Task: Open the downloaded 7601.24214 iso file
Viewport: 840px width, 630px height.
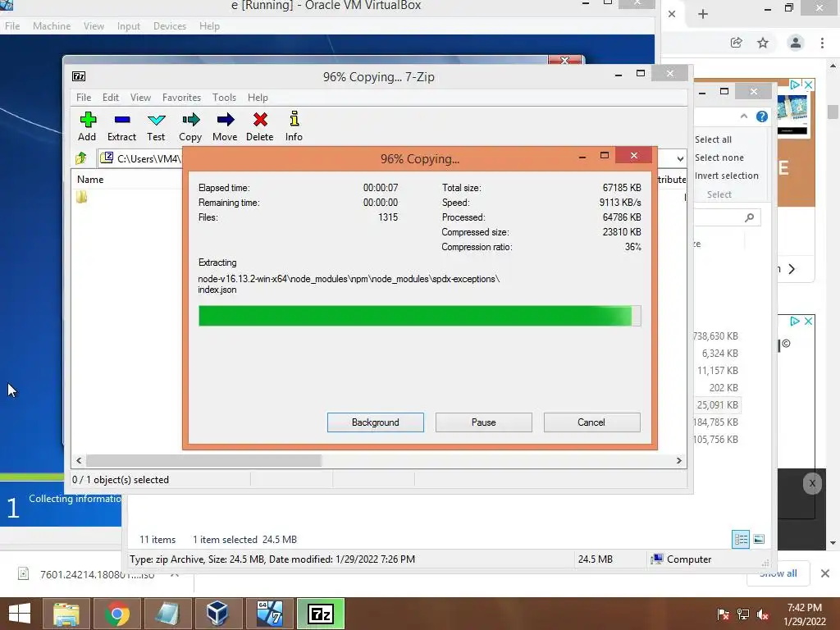Action: tap(97, 574)
